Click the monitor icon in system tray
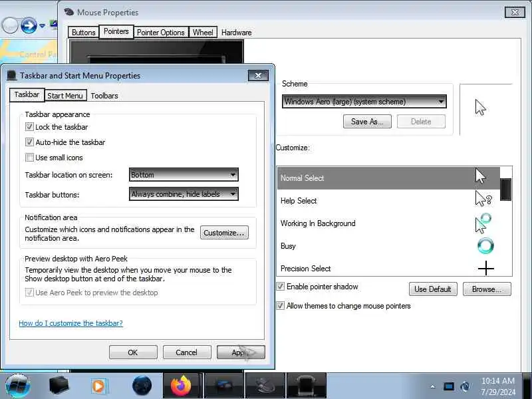 (x=448, y=386)
